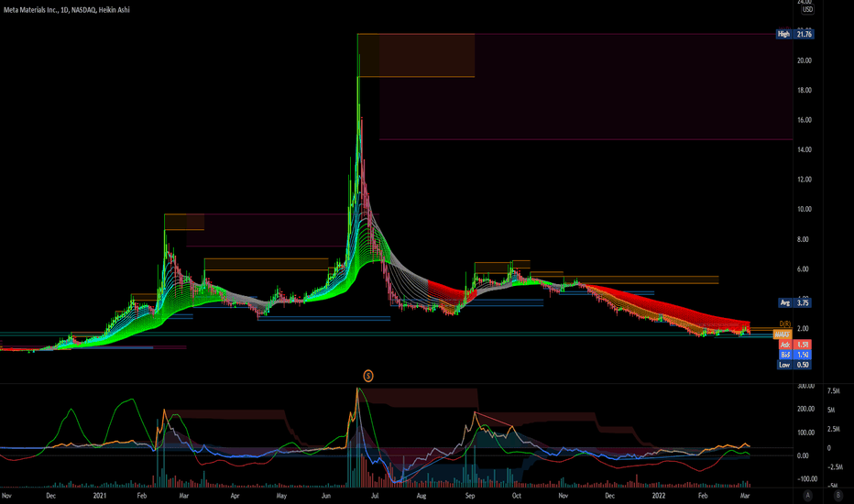Click the Jul time axis label
854x504 pixels.
click(376, 495)
